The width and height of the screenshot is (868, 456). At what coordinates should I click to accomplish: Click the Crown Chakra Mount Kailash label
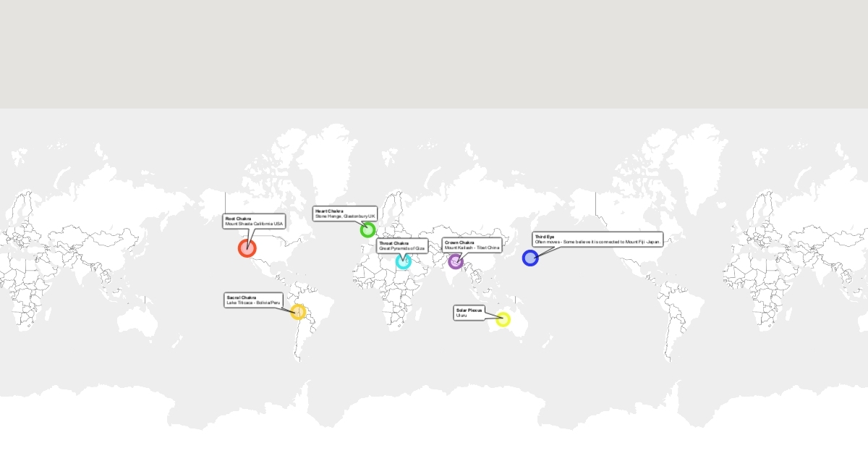click(472, 245)
